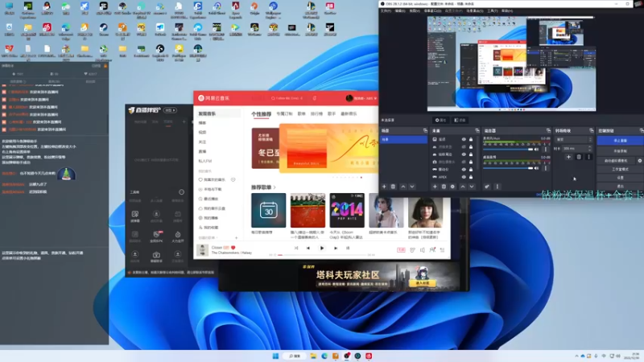Toggle visibility of the APEX source
The image size is (644, 362).
click(464, 177)
